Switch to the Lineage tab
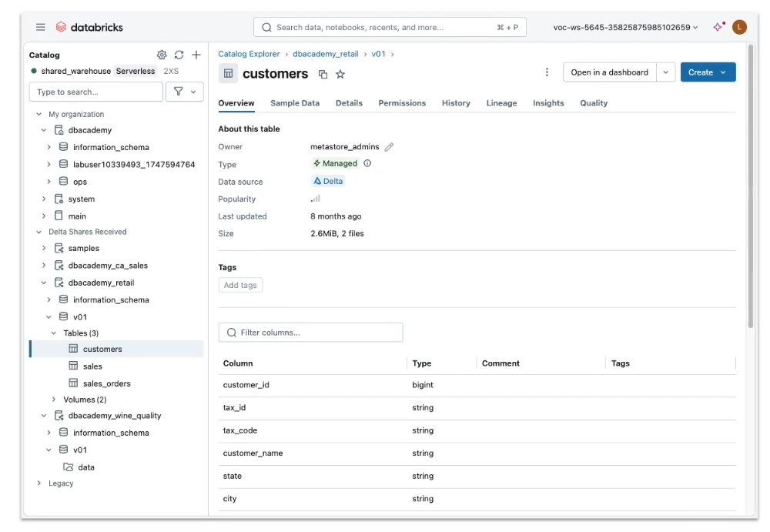This screenshot has height=532, width=770. pyautogui.click(x=501, y=103)
